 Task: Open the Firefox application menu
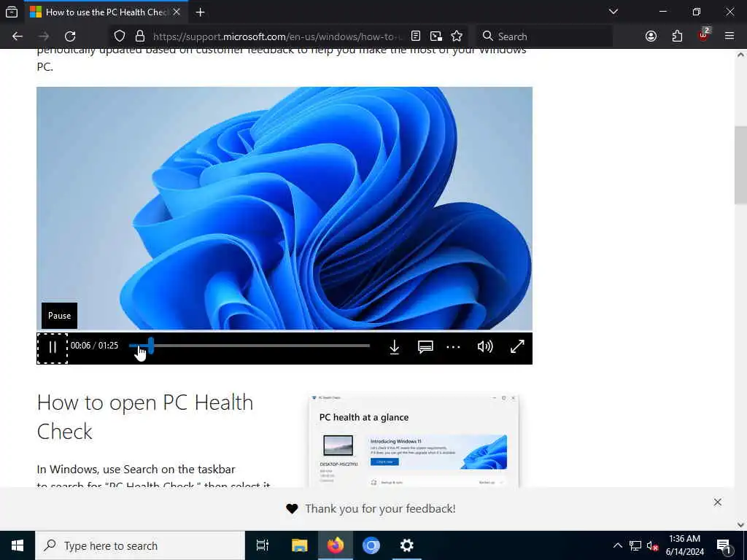[729, 36]
